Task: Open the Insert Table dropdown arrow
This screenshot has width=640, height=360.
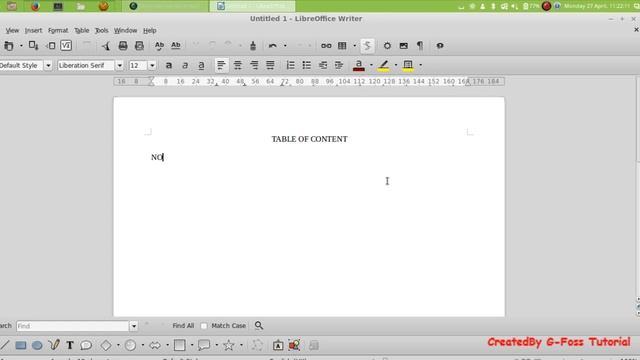Action: point(354,46)
